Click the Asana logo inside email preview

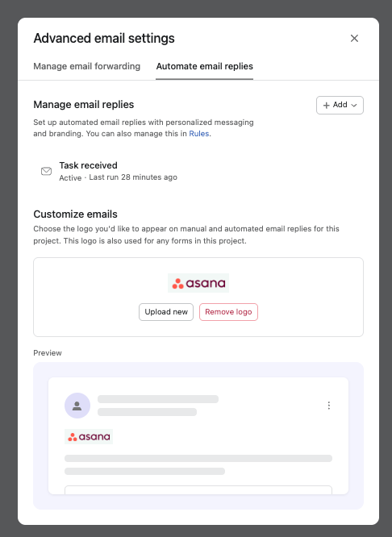click(x=89, y=437)
